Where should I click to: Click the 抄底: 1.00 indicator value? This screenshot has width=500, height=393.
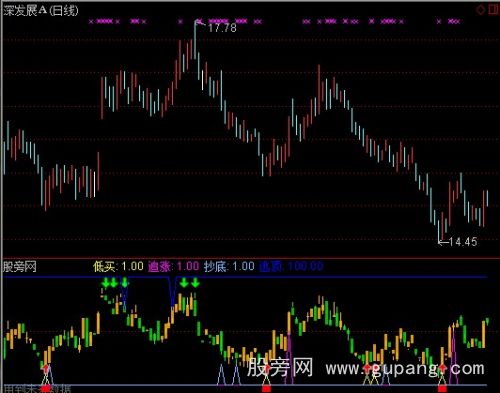point(229,267)
